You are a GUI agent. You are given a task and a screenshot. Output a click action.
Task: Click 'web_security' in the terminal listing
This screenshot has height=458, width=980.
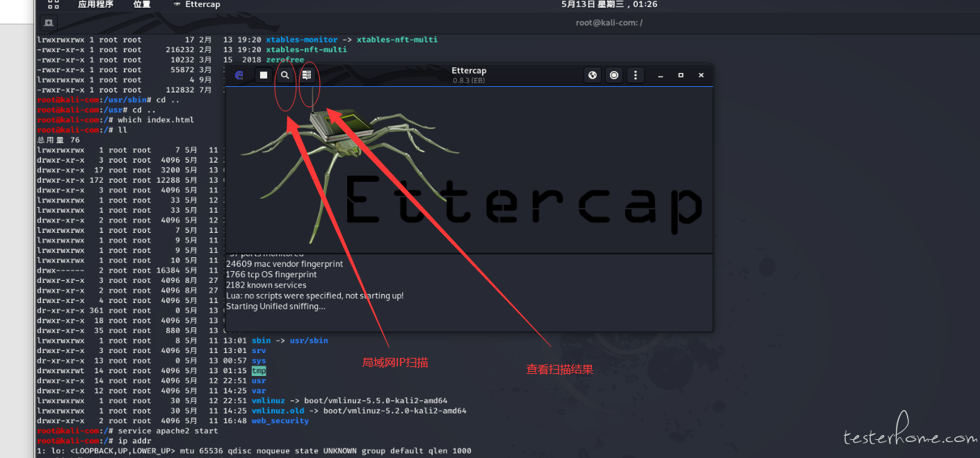coord(280,420)
